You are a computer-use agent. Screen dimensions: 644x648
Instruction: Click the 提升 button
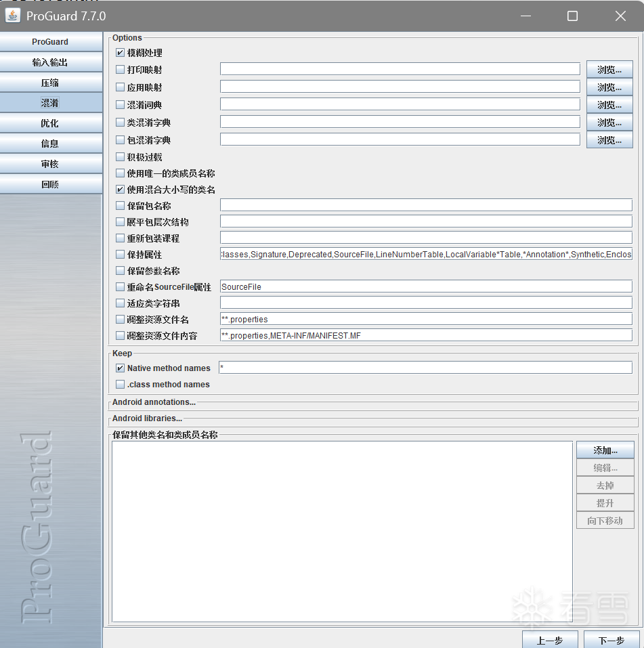(x=605, y=503)
